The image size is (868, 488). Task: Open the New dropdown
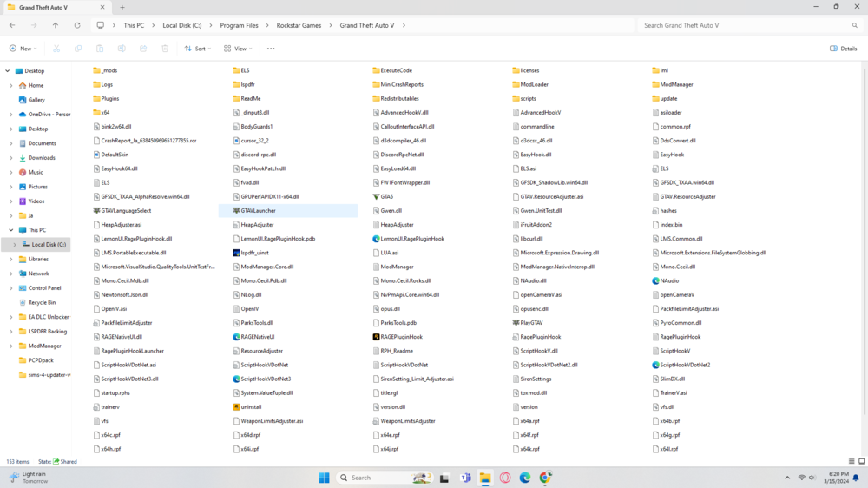click(x=23, y=49)
